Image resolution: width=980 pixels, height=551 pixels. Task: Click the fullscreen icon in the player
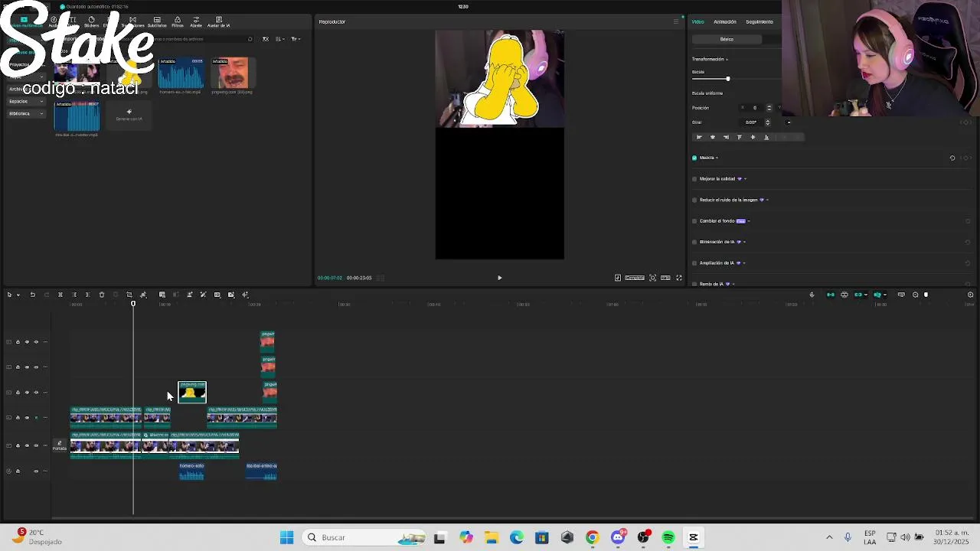tap(678, 278)
